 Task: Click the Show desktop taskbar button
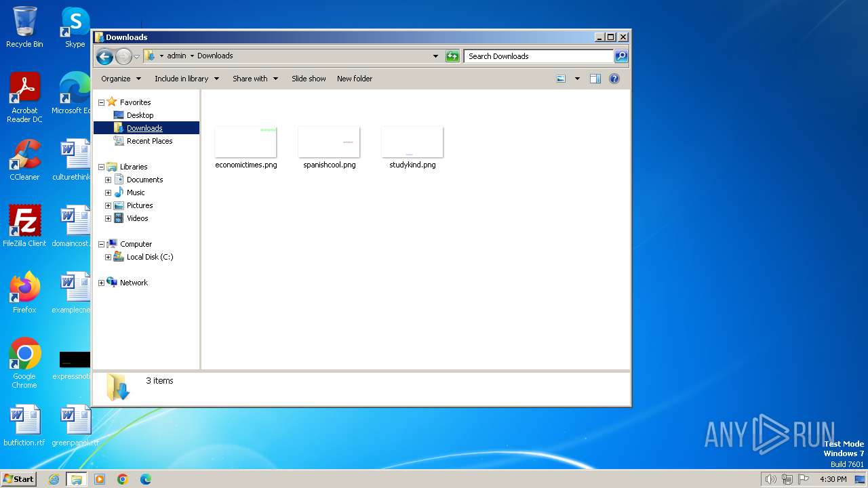click(860, 479)
